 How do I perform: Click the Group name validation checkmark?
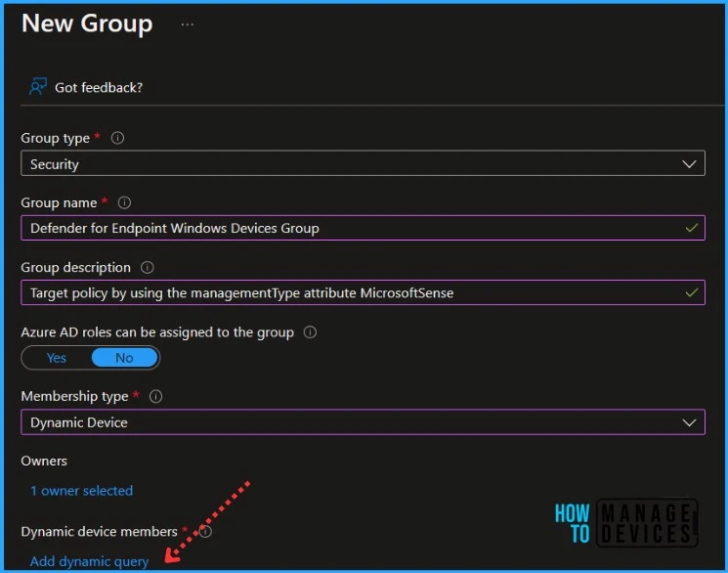(692, 228)
